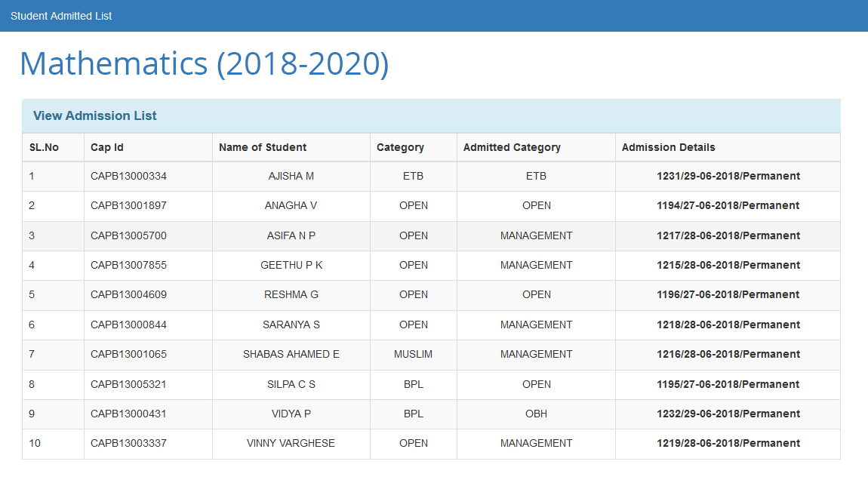Click the Admitted Category column header

click(512, 147)
